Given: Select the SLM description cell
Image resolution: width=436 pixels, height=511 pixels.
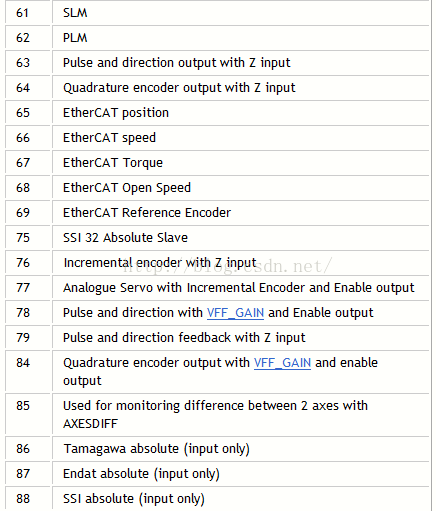Looking at the screenshot, I should 241,13.
